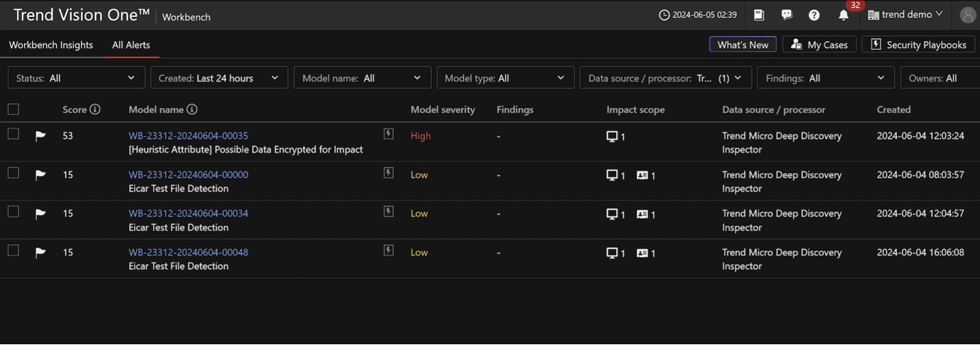Screen dimensions: 980x347
Task: Switch to the Workbench Insights tab
Action: point(51,44)
